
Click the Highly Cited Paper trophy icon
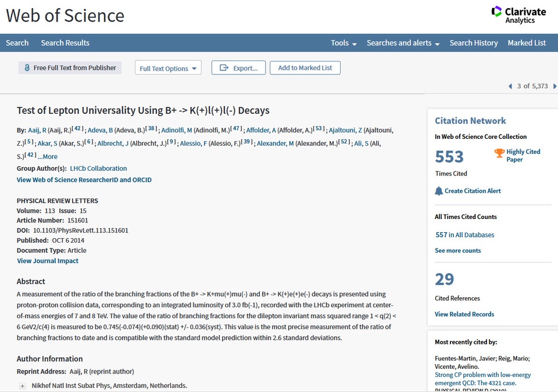(499, 153)
